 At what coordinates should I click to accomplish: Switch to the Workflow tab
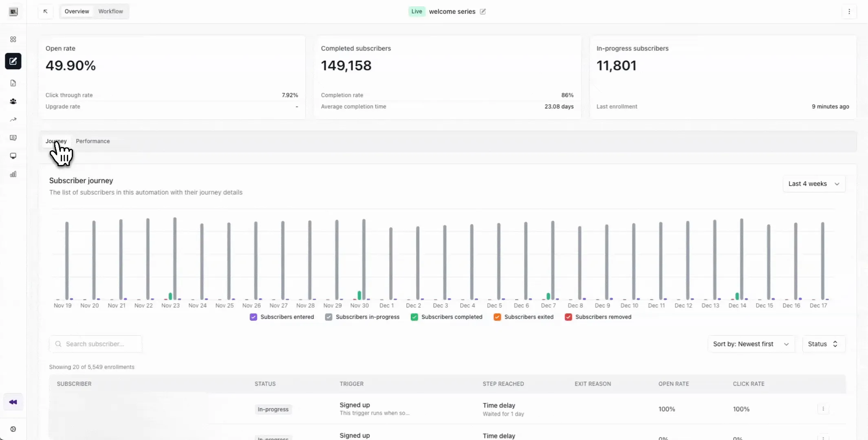coord(110,11)
